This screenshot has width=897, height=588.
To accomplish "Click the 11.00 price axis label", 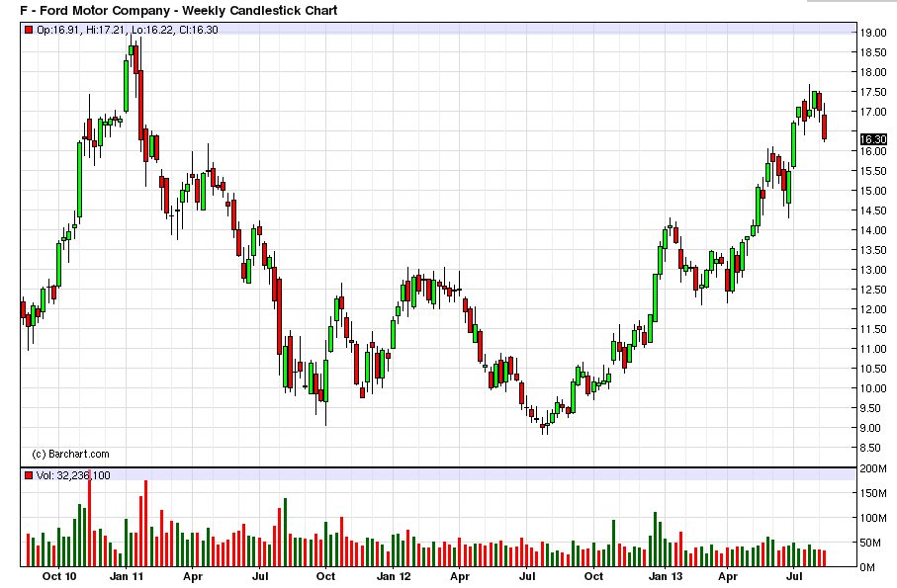I will (873, 349).
